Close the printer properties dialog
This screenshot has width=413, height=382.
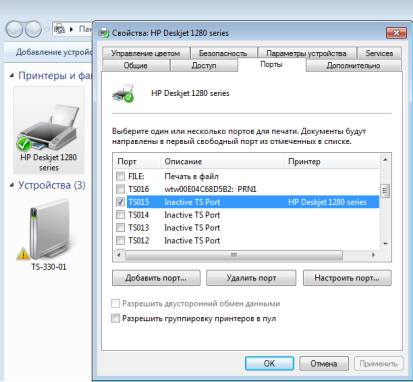(x=396, y=33)
